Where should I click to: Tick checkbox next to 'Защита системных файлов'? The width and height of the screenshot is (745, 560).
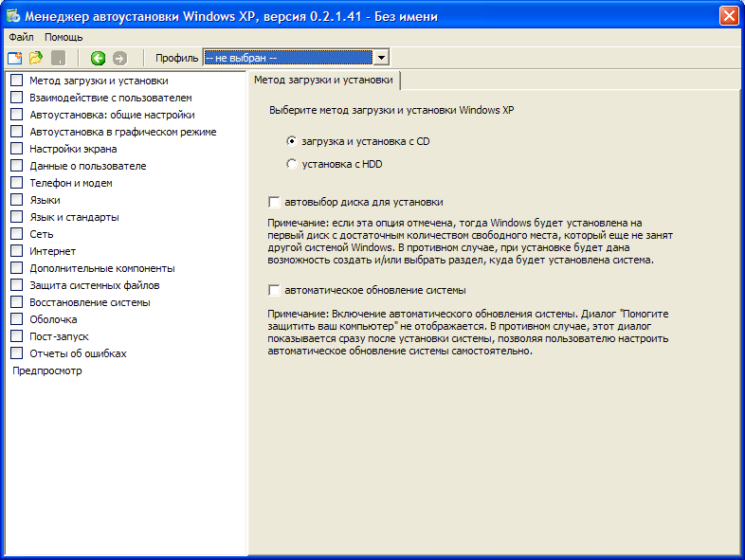tap(17, 285)
